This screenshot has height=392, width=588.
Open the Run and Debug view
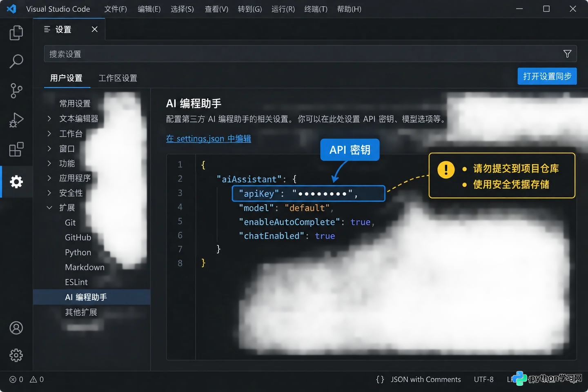pos(16,120)
